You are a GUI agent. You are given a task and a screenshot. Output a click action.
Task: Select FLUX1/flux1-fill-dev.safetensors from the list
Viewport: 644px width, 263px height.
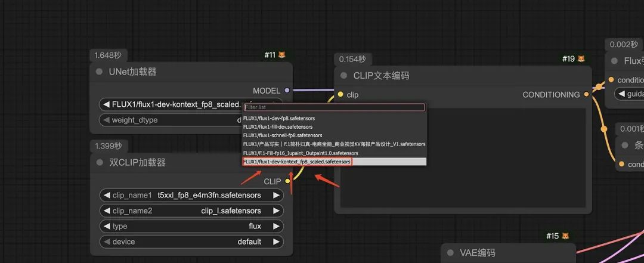pos(334,127)
